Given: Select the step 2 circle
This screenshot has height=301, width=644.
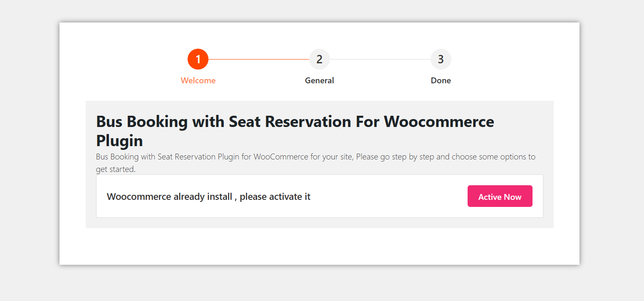Looking at the screenshot, I should 320,59.
